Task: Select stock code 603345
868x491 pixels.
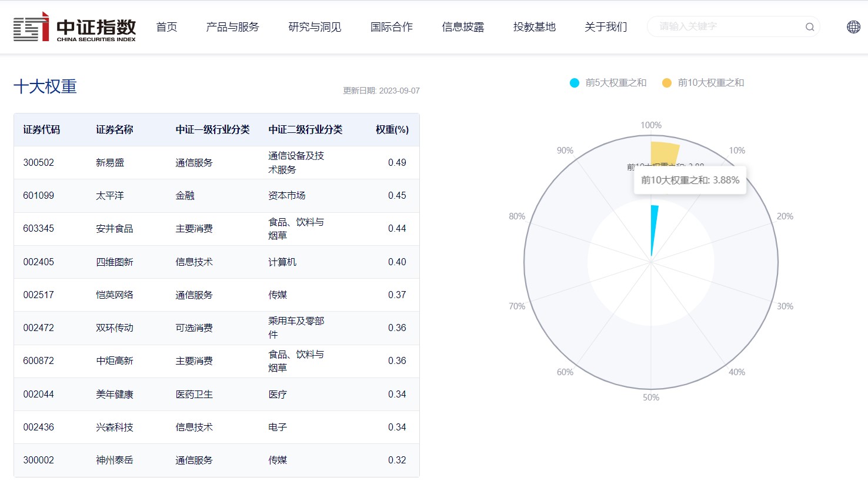Action: pos(38,228)
